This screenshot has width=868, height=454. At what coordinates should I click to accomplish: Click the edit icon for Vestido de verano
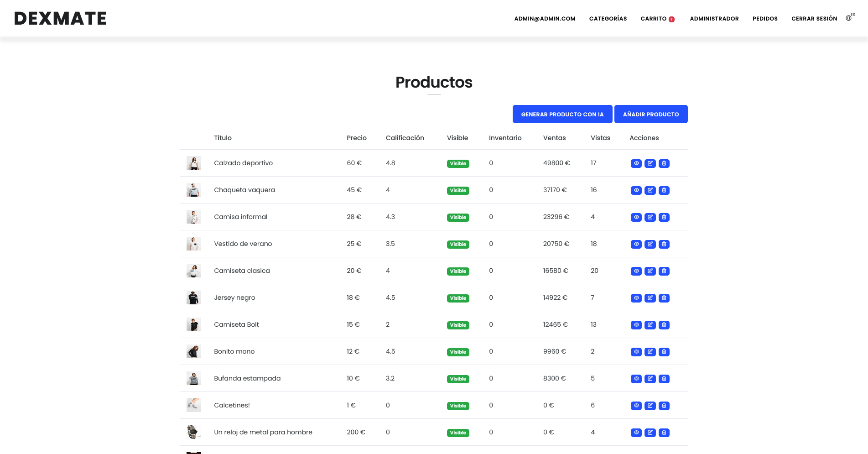(650, 244)
